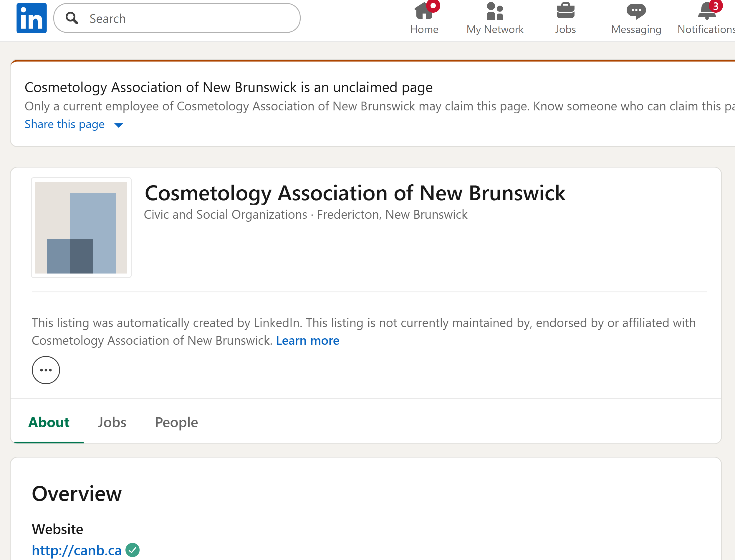Image resolution: width=735 pixels, height=560 pixels.
Task: Switch to the People tab
Action: [x=176, y=422]
